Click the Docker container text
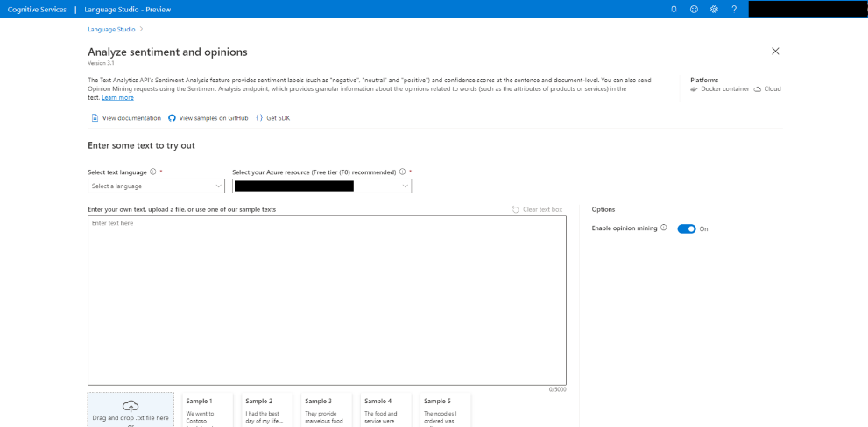 point(724,89)
